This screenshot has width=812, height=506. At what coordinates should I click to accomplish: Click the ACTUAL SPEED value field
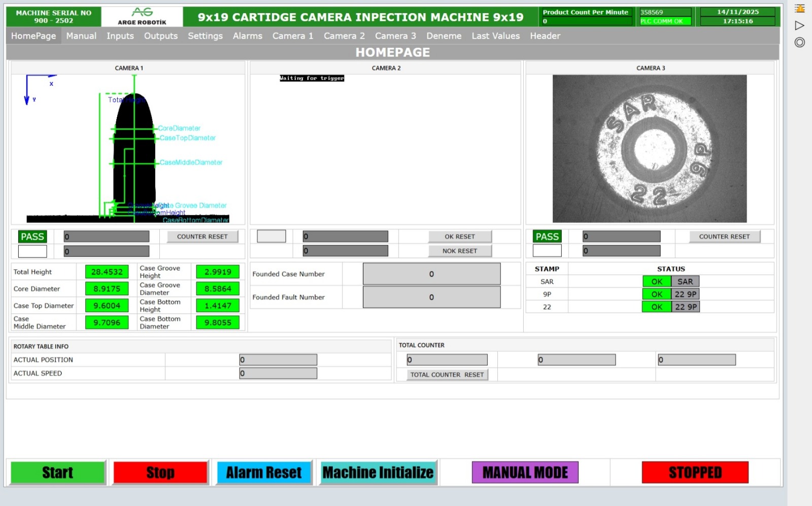(x=278, y=373)
